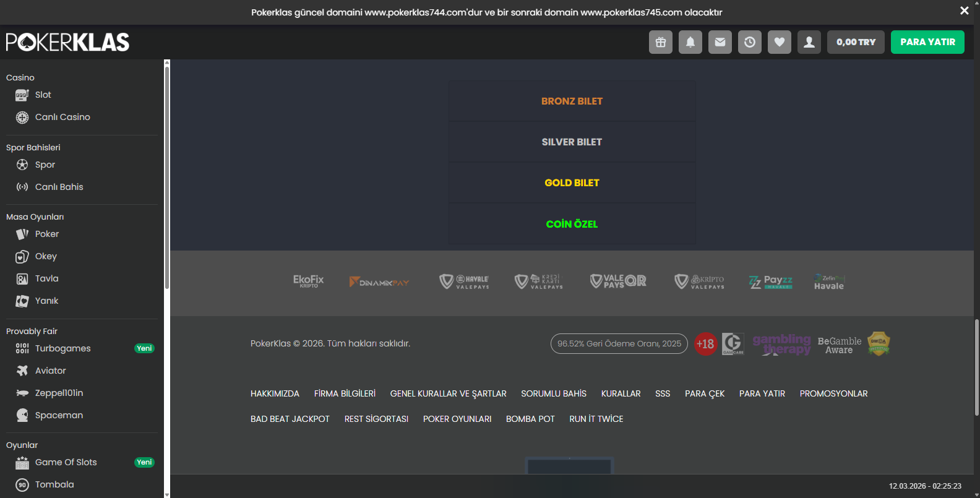Image resolution: width=980 pixels, height=498 pixels.
Task: Click the main page vertical scrollbar
Action: click(977, 367)
